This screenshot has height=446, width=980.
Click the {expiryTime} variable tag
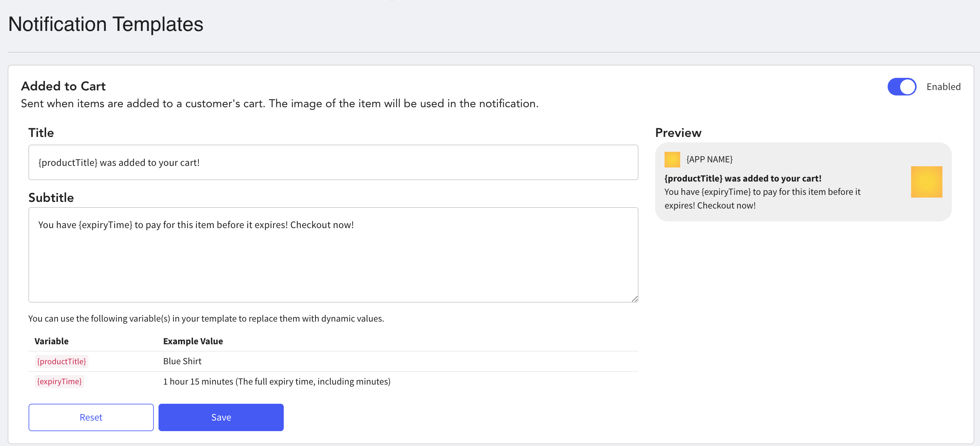coord(59,381)
